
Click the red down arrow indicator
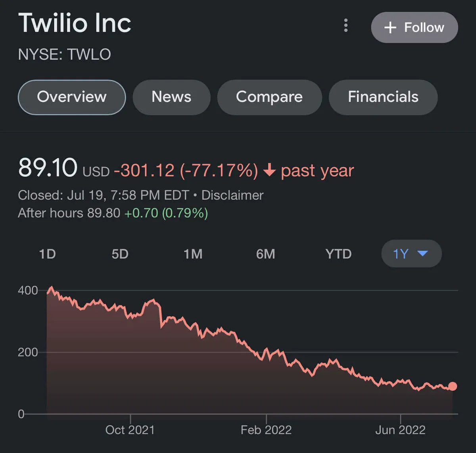[269, 171]
